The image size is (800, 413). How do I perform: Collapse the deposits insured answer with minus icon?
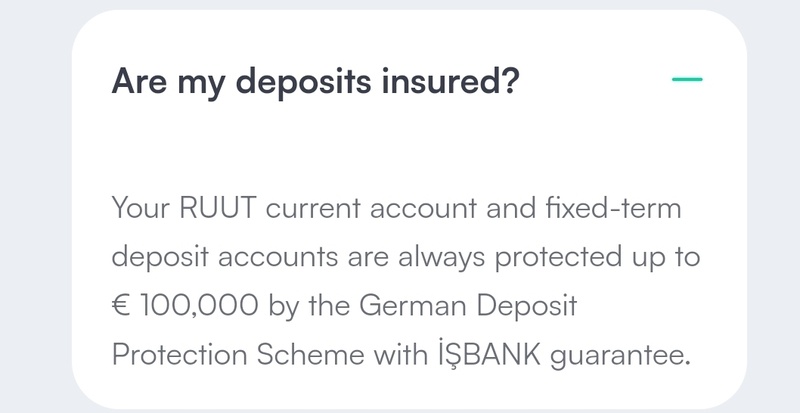point(688,79)
